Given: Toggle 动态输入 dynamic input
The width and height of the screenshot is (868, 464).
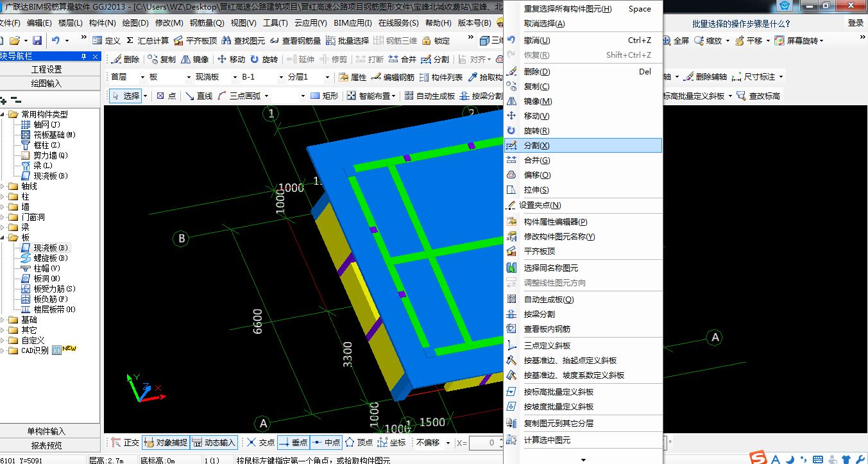Looking at the screenshot, I should [x=214, y=442].
